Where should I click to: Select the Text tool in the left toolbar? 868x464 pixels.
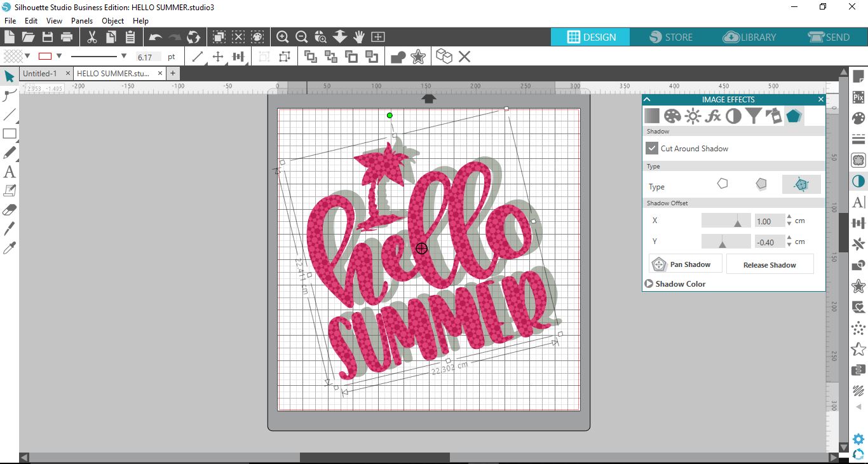pos(10,172)
